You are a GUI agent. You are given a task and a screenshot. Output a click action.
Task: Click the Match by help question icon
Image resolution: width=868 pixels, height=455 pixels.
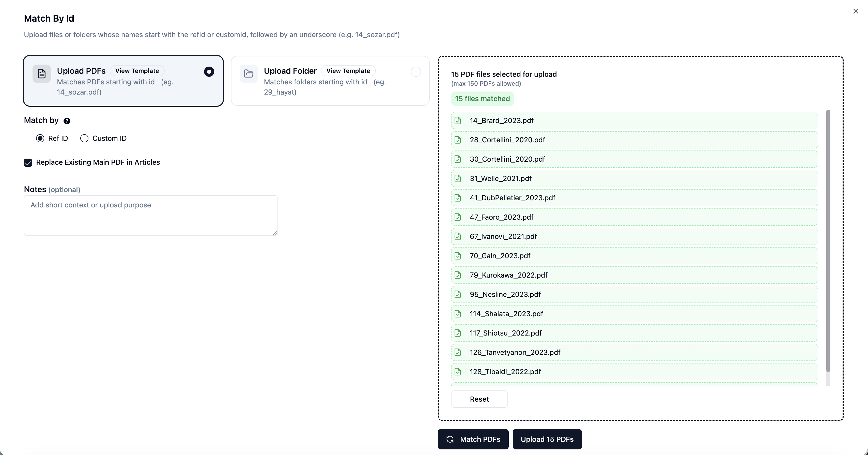click(67, 121)
